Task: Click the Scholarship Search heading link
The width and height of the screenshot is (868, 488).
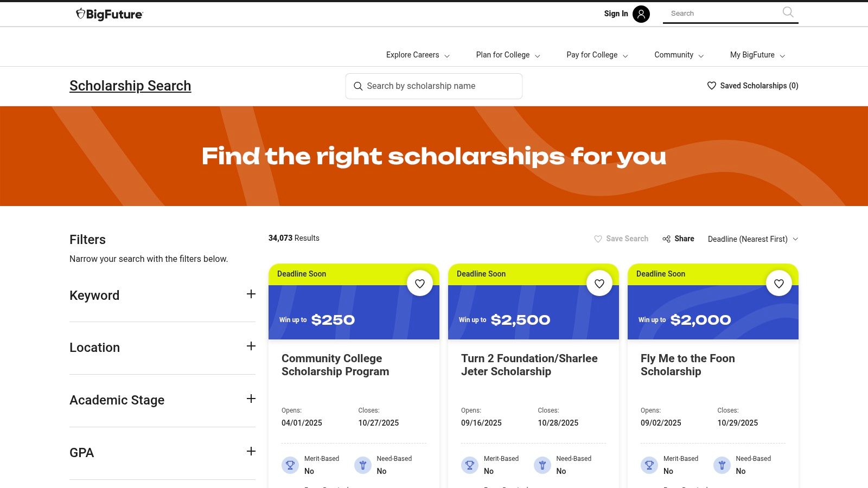Action: 130,85
